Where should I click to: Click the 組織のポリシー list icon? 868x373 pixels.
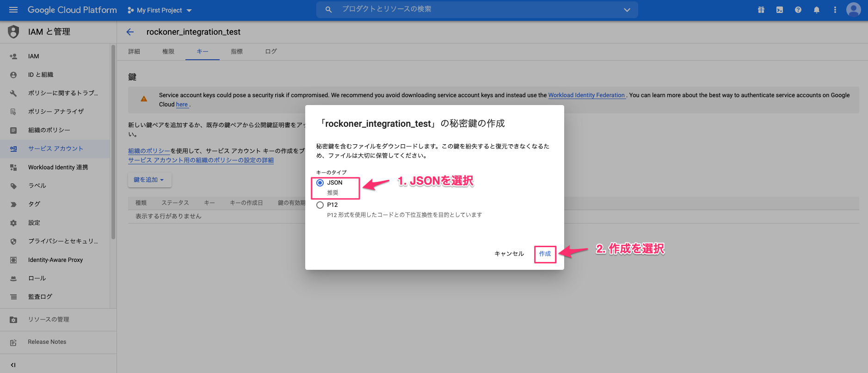point(13,130)
